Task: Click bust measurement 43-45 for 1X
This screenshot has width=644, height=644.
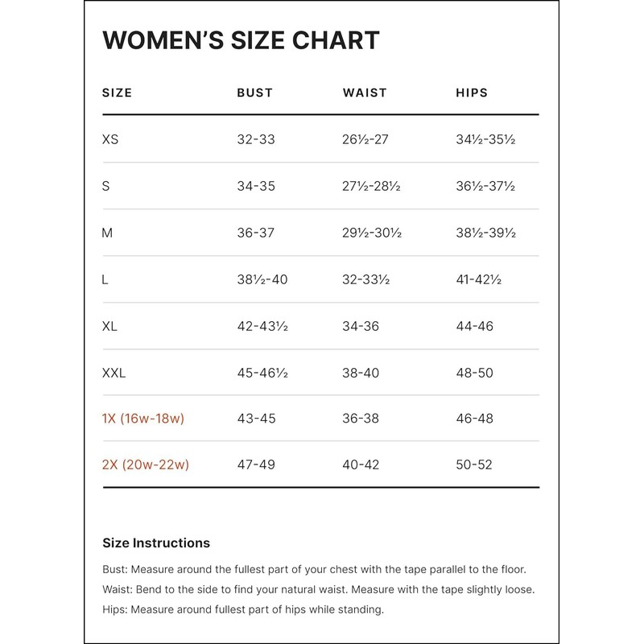Action: [x=256, y=419]
